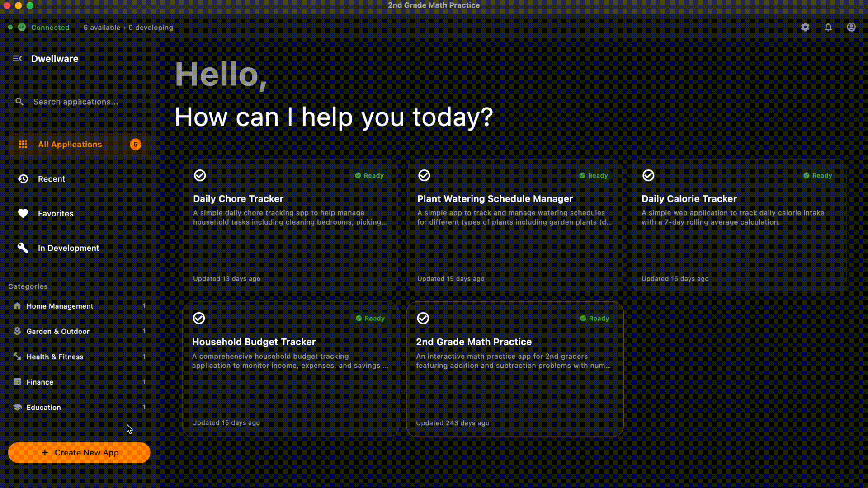View In Development apps
This screenshot has height=488, width=868.
tap(68, 248)
